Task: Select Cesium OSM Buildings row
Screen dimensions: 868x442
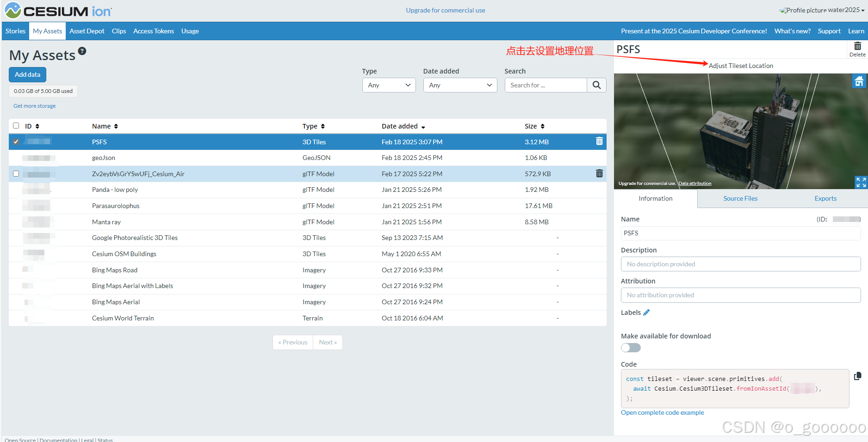Action: (x=307, y=254)
